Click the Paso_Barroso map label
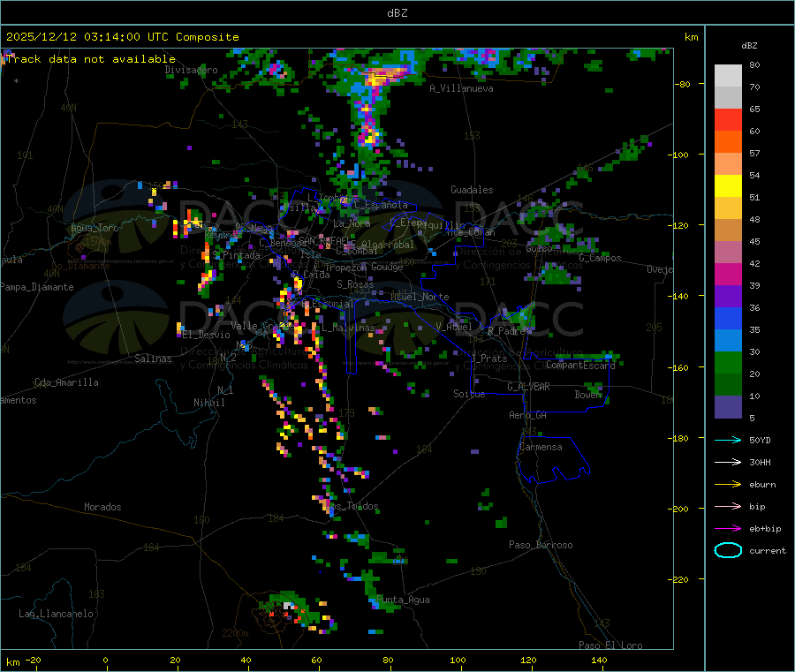 [x=541, y=545]
